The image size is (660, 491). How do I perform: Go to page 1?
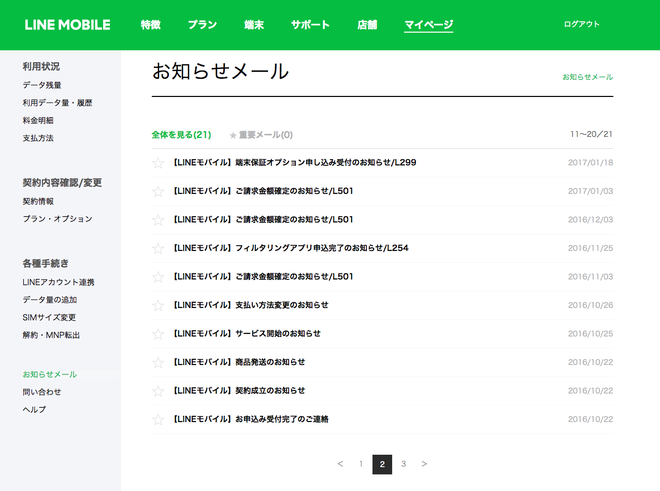pos(361,464)
